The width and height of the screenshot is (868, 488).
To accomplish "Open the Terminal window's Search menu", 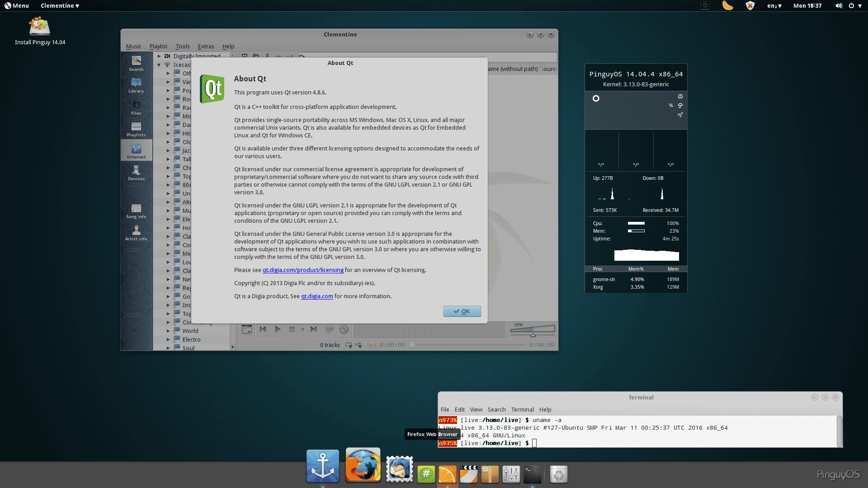I will click(x=496, y=409).
